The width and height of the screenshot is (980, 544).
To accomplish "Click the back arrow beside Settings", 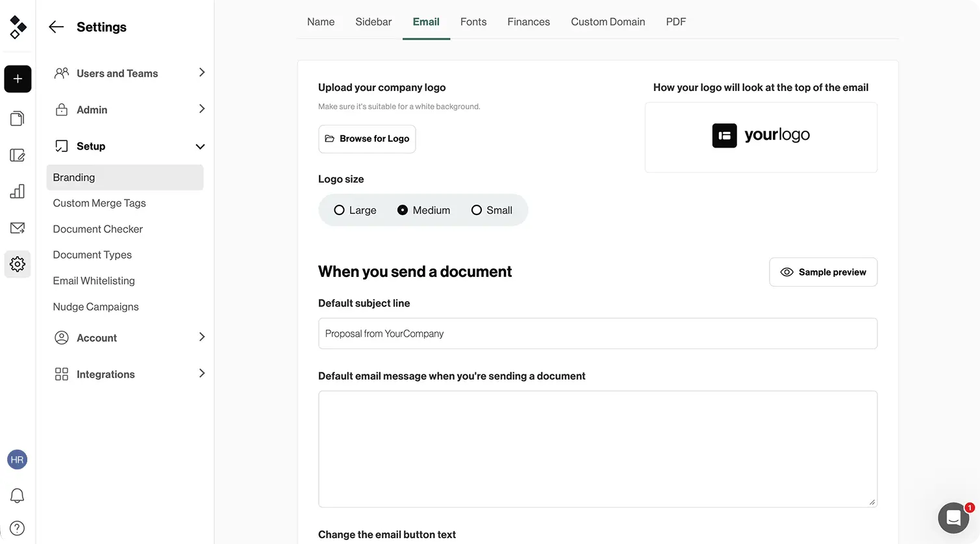I will [x=57, y=27].
